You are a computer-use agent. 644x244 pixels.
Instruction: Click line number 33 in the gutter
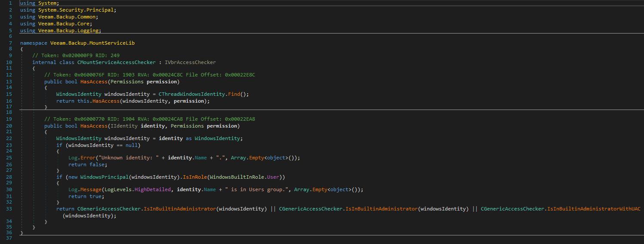[x=9, y=209]
